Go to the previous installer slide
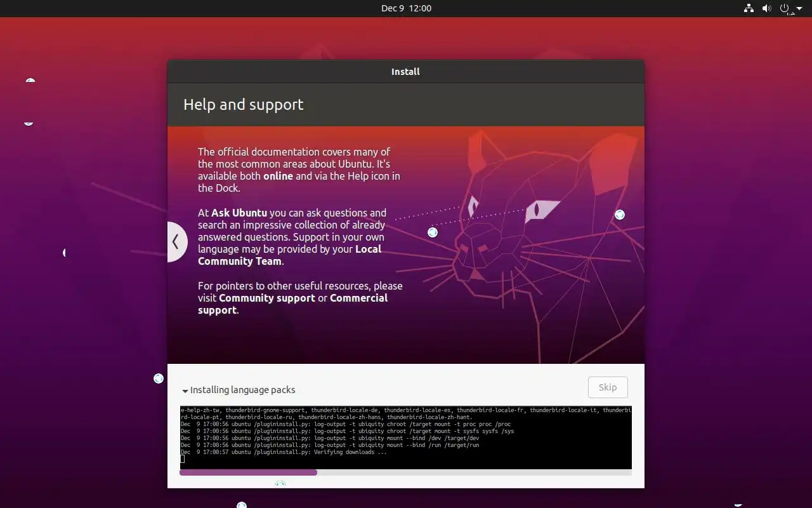 [x=176, y=242]
